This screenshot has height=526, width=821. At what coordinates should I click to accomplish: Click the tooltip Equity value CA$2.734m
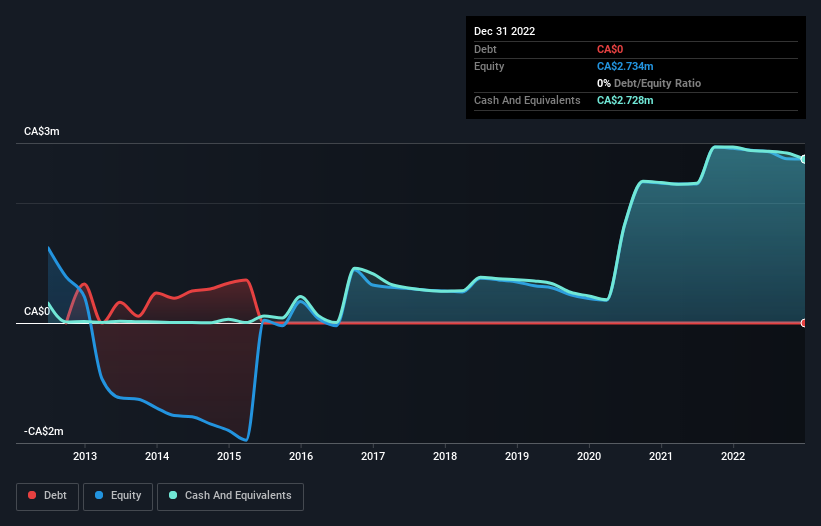(x=625, y=66)
